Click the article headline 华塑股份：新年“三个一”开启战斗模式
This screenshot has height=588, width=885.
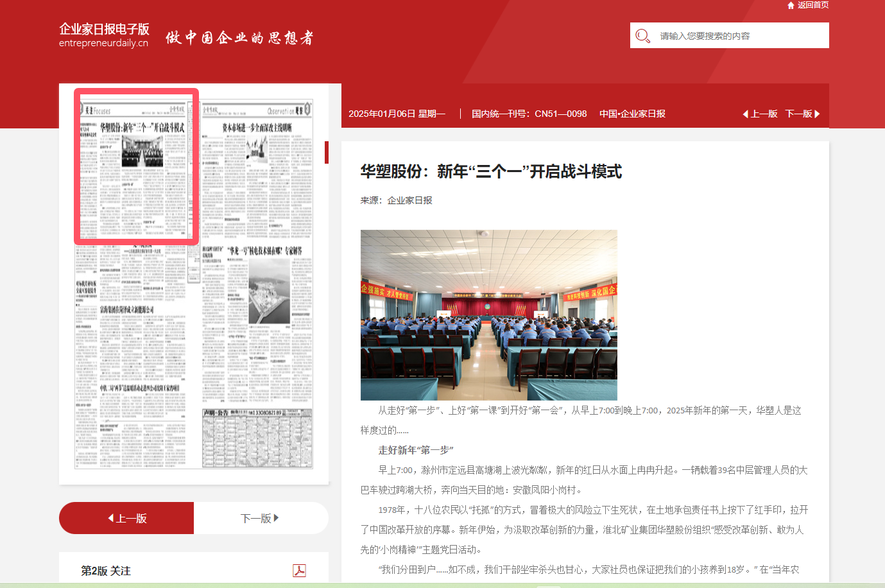(x=491, y=171)
